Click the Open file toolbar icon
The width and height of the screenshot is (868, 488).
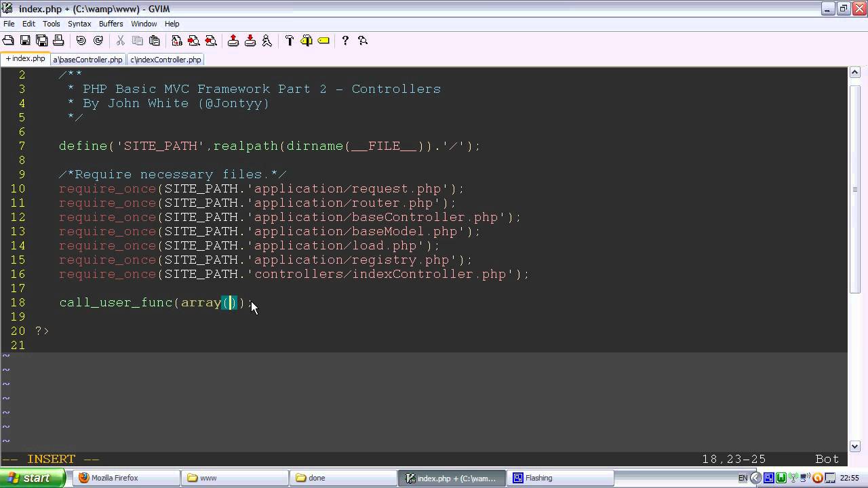tap(8, 41)
